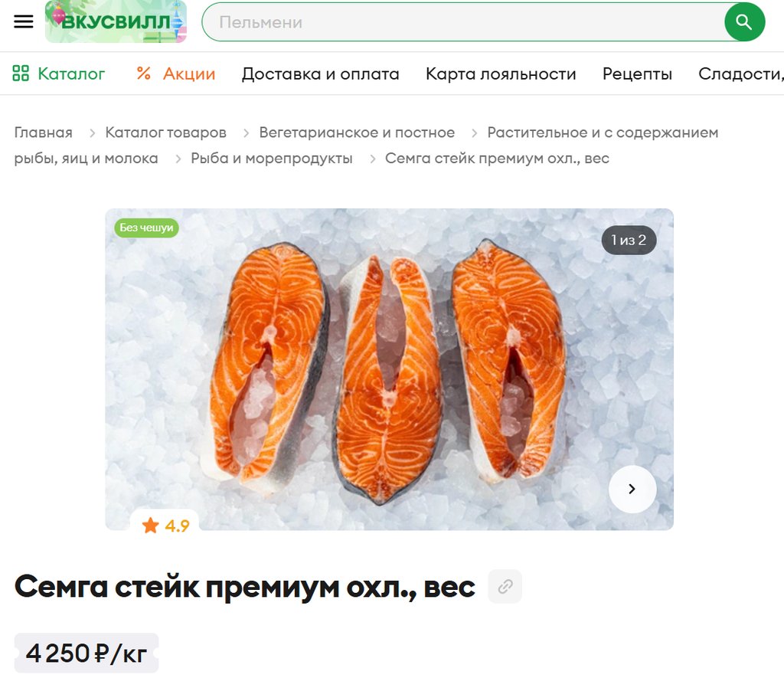Click the green search magnifier button
This screenshot has width=784, height=678.
[744, 22]
